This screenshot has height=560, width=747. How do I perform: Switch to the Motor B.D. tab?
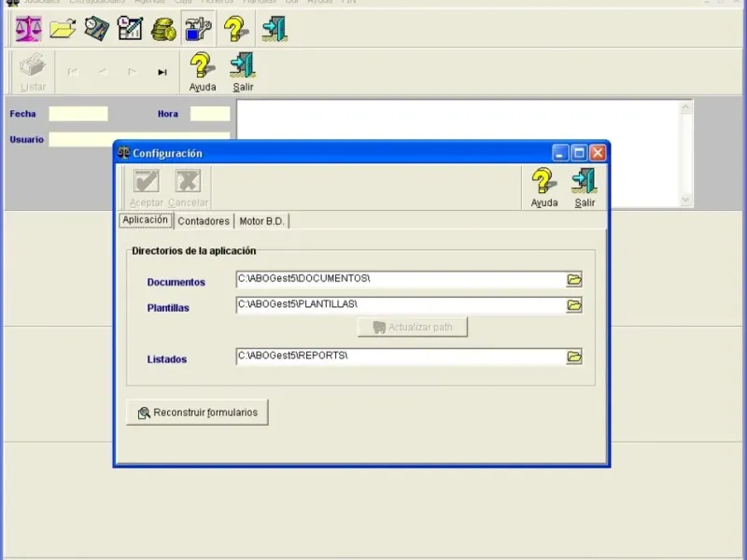coord(261,221)
